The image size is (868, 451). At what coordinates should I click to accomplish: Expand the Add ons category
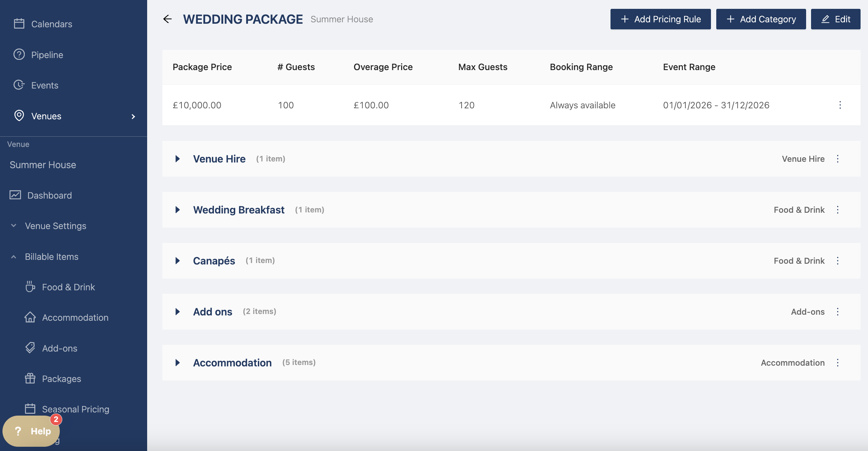tap(178, 312)
